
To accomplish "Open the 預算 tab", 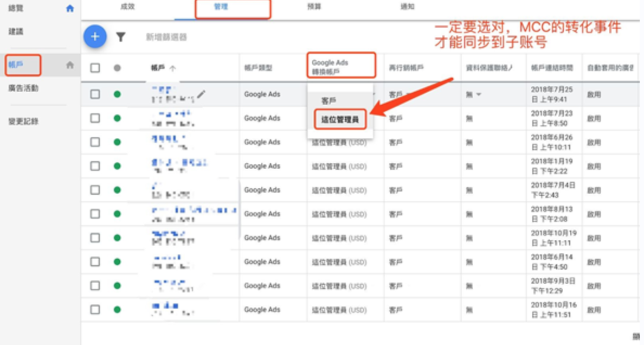I will click(313, 7).
